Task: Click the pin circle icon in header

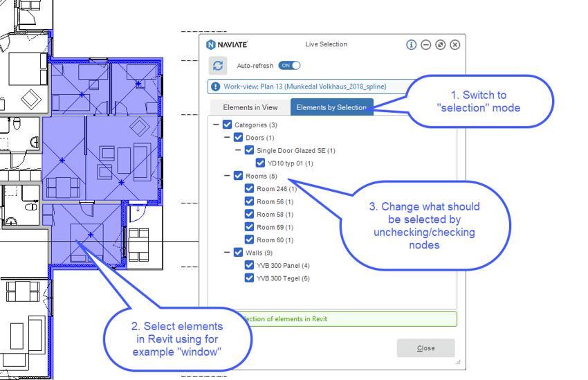Action: pos(440,45)
